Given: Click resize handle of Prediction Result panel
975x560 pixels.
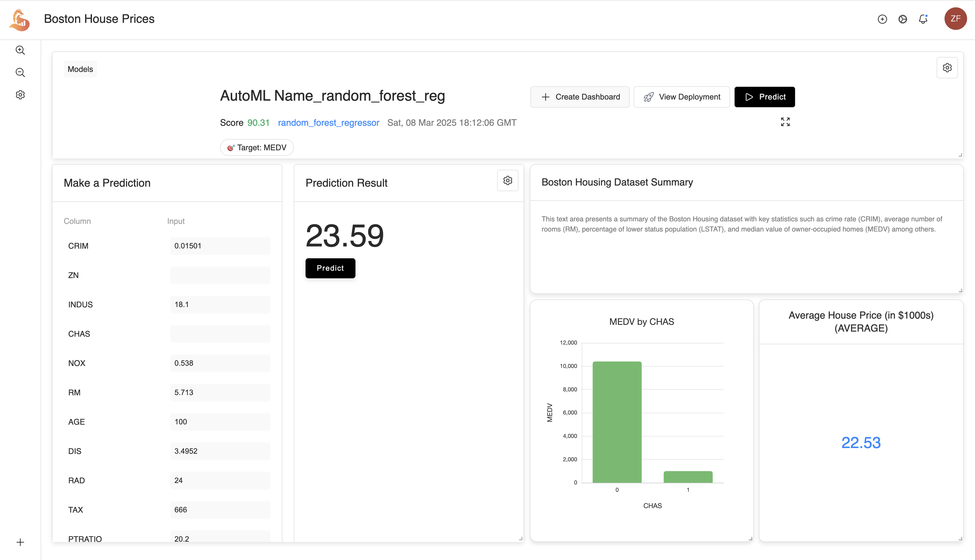Looking at the screenshot, I should pos(521,539).
